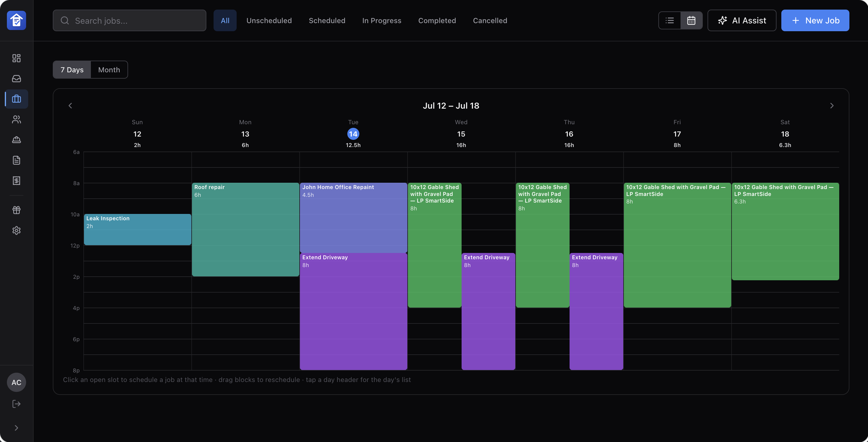This screenshot has width=868, height=442.
Task: Click the search magnifier icon
Action: [65, 21]
